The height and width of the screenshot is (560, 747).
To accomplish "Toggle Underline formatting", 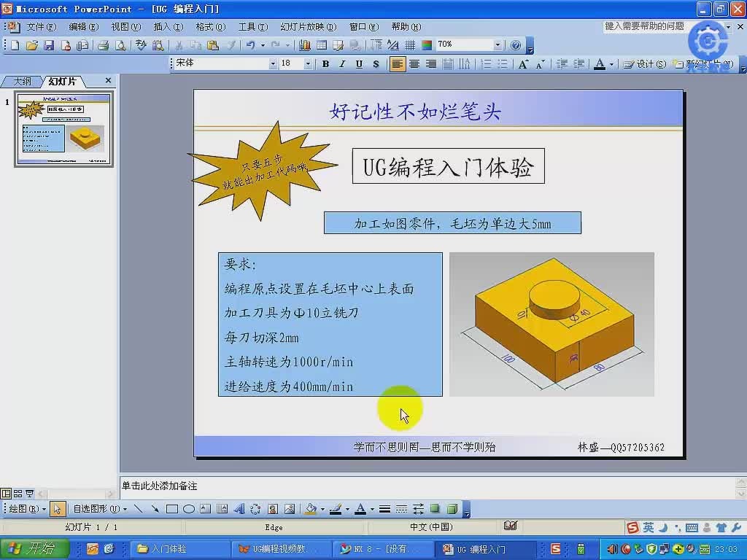I will pyautogui.click(x=359, y=64).
